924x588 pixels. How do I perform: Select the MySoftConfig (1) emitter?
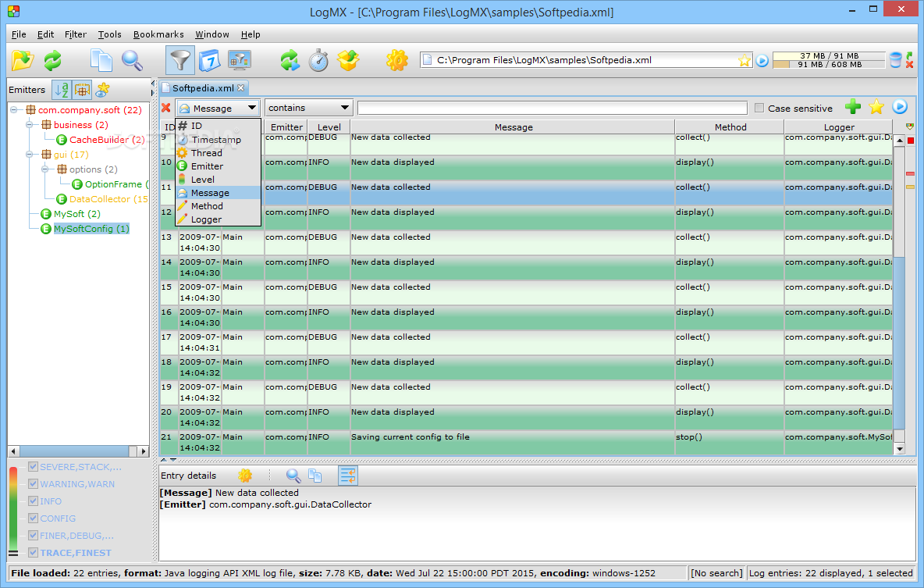point(91,228)
